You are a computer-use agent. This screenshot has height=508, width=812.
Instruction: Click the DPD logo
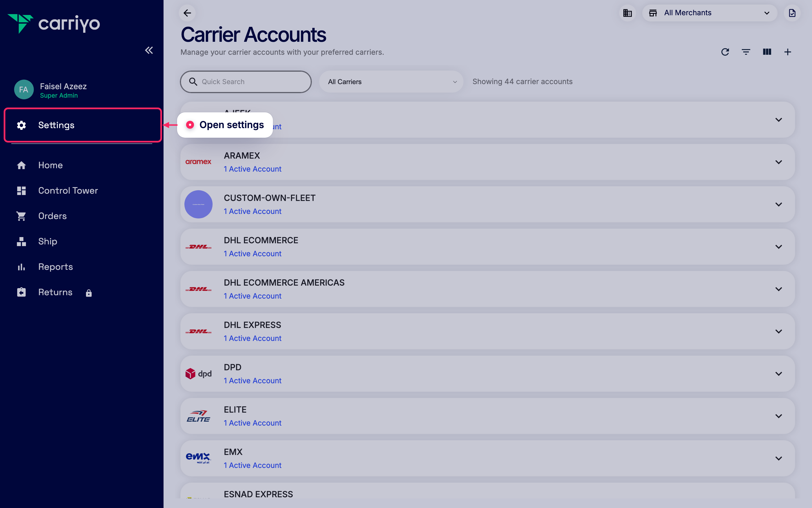click(198, 374)
